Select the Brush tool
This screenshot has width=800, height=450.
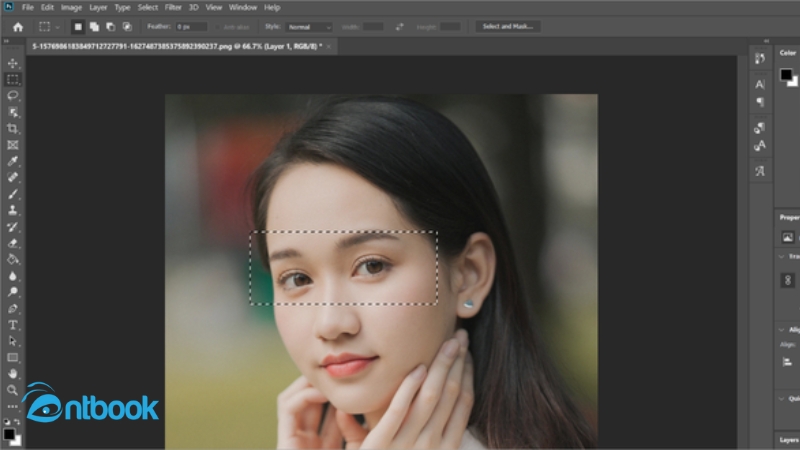coord(13,194)
